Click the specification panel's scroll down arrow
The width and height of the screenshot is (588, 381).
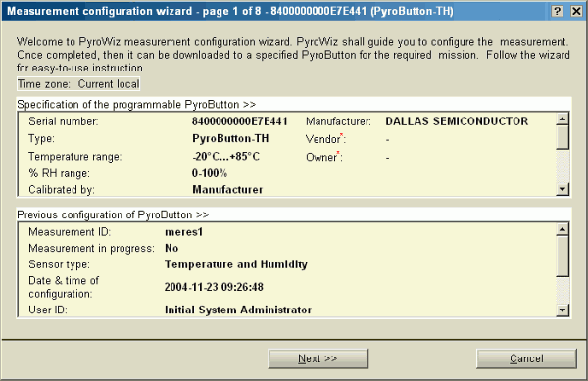pos(563,189)
